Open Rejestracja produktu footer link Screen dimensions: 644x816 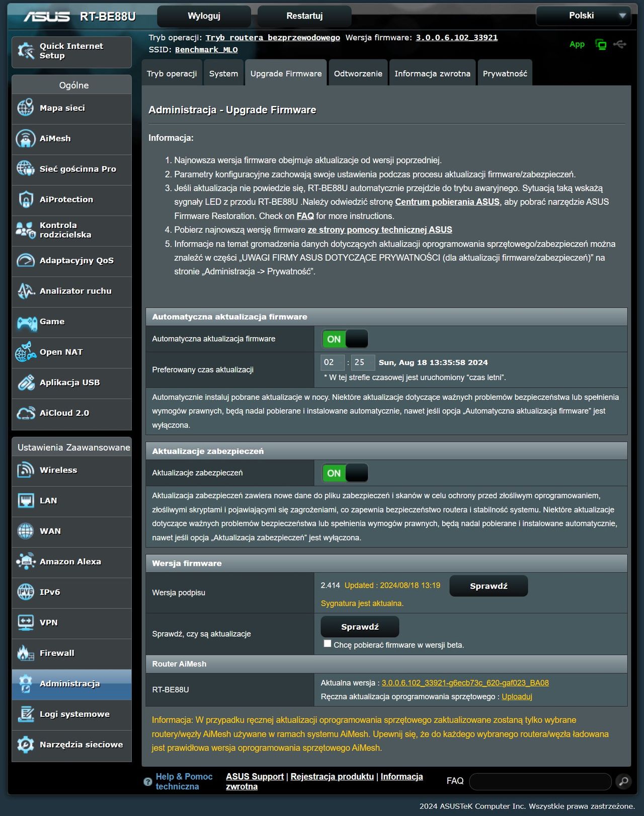(x=332, y=777)
